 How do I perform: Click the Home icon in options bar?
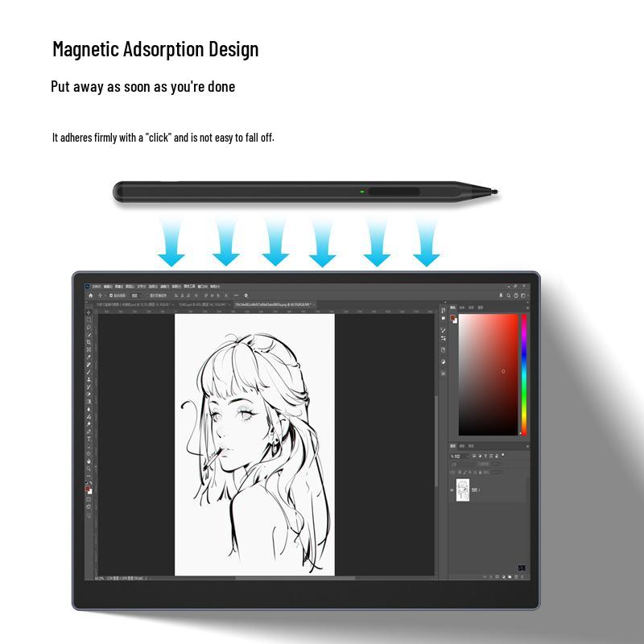[90, 295]
